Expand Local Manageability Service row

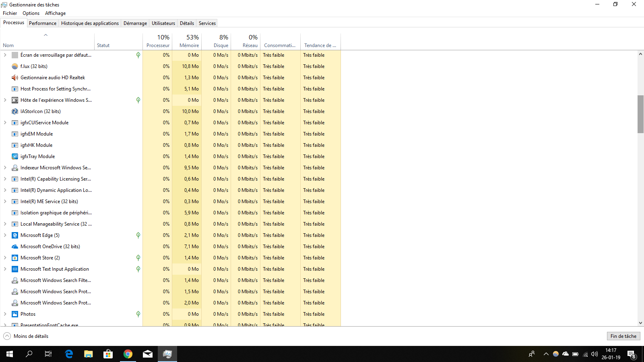(5, 224)
